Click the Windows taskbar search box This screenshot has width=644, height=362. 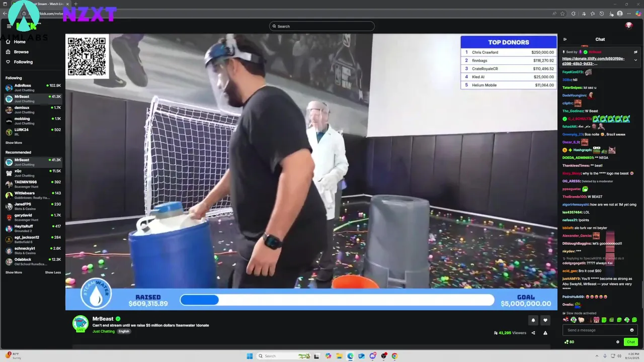pyautogui.click(x=283, y=356)
